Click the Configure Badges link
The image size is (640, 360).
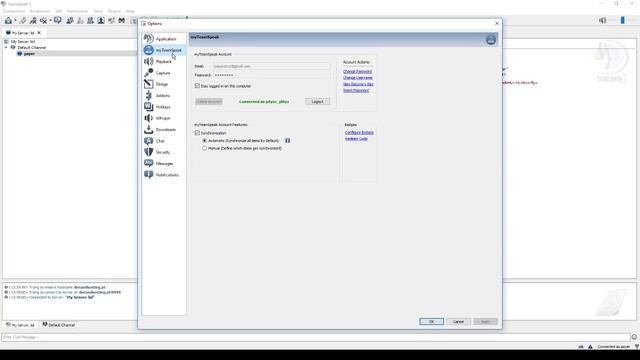359,132
